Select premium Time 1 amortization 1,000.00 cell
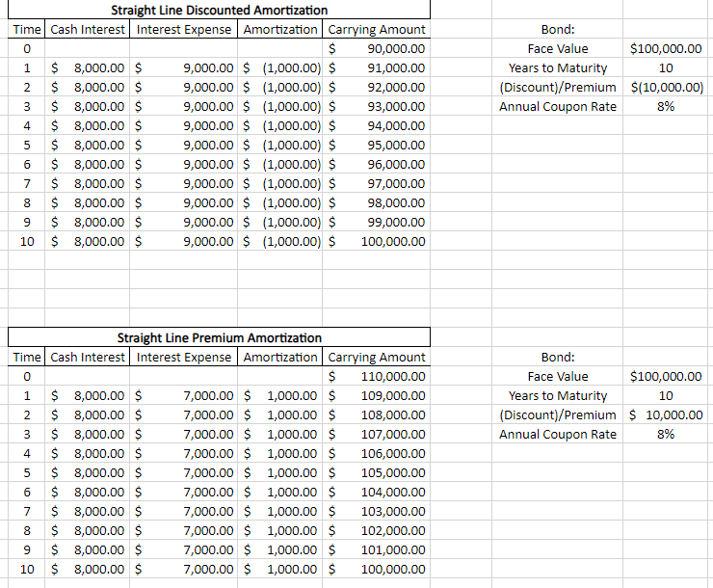Screen dimensions: 713x588 [x=280, y=395]
